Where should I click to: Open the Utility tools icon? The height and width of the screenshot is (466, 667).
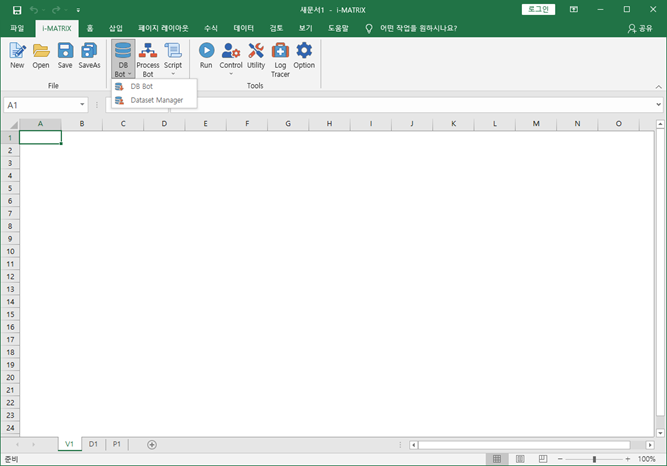click(x=256, y=55)
